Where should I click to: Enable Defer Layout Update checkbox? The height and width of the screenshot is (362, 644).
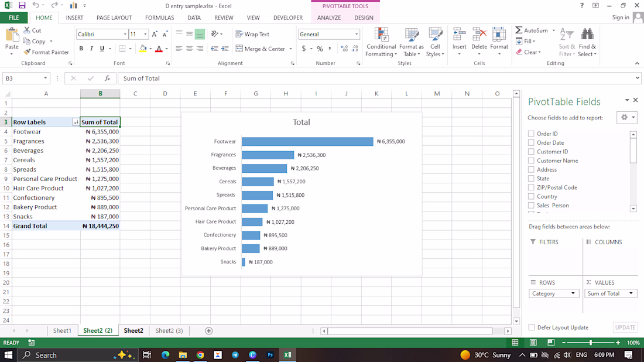[x=532, y=327]
